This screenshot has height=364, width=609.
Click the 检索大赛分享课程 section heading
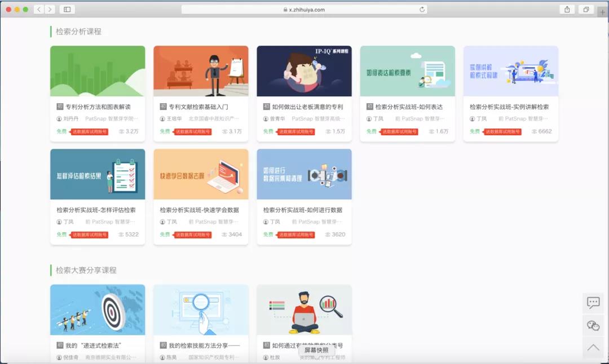click(x=86, y=270)
